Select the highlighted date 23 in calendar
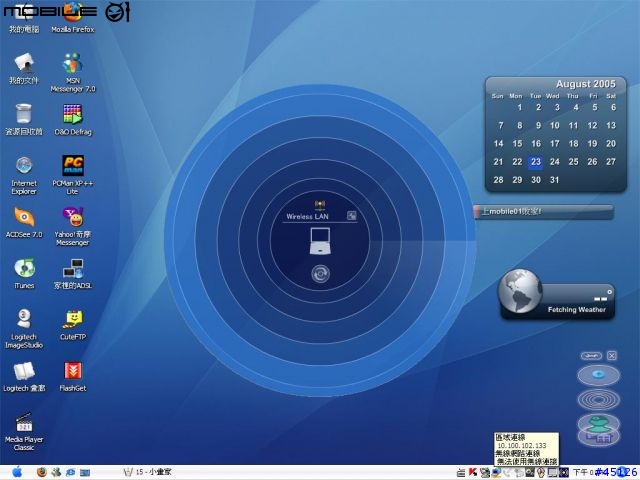 click(536, 162)
